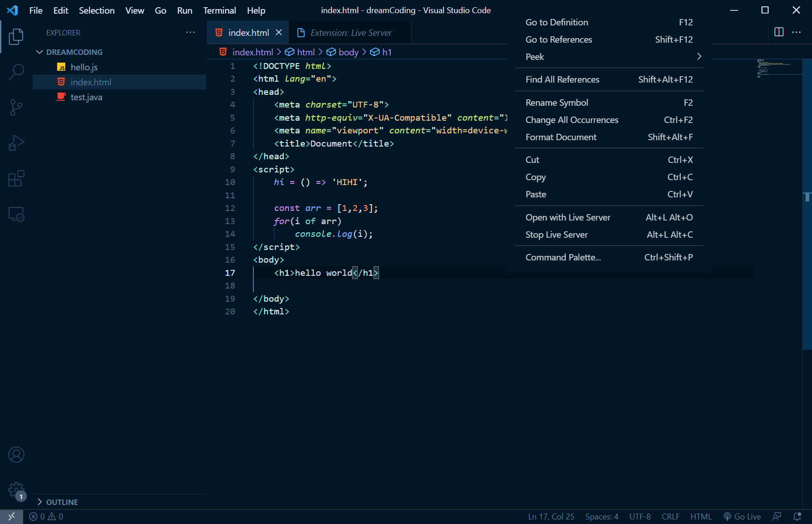Select Find All References
This screenshot has height=524, width=812.
[x=609, y=79]
